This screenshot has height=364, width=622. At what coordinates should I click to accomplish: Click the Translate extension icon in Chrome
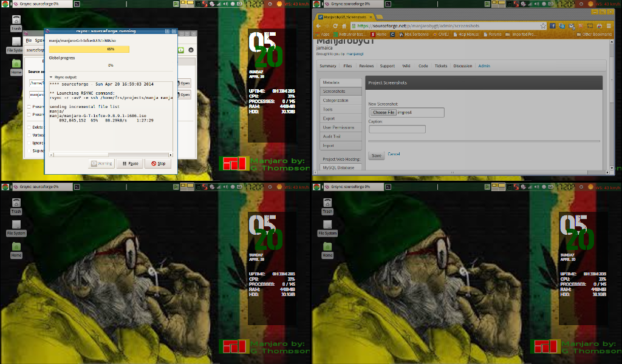coord(562,25)
